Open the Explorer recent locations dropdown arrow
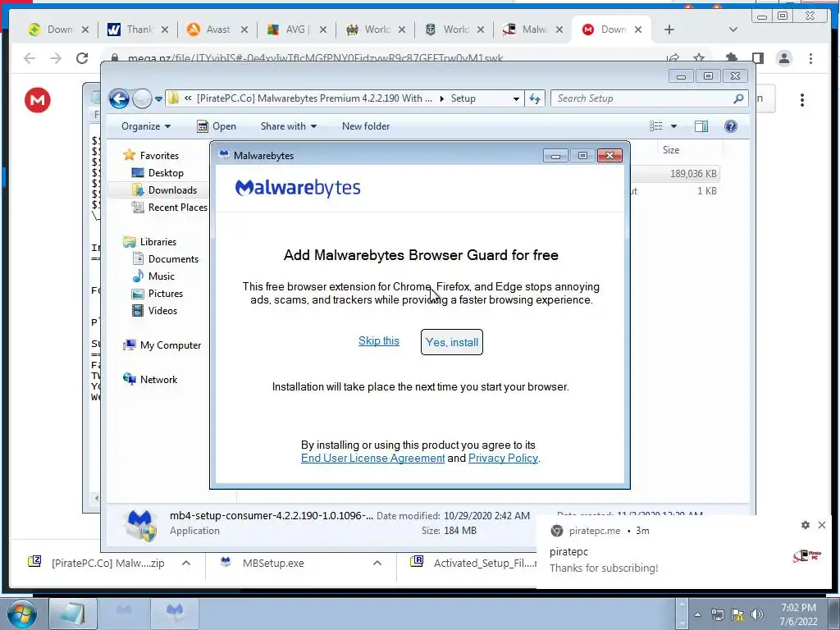This screenshot has height=630, width=840. [x=158, y=99]
